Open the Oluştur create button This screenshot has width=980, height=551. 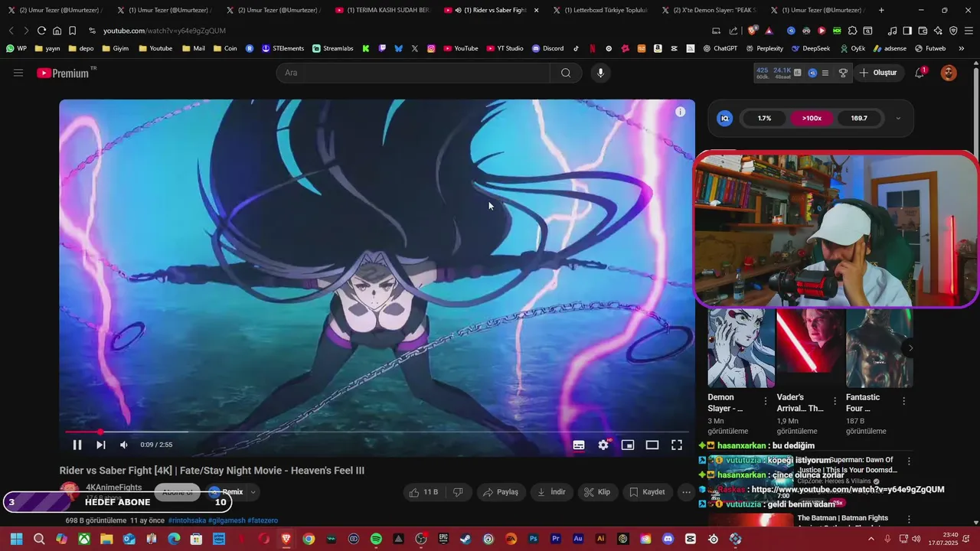point(878,73)
